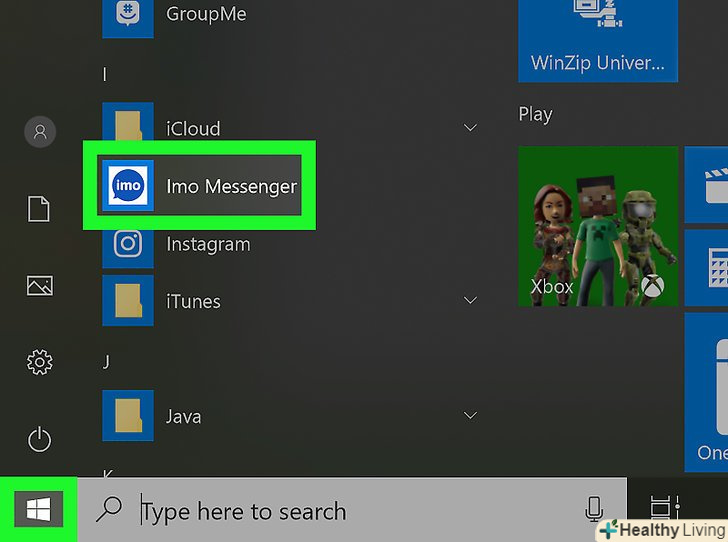728x542 pixels.
Task: Select the Instagram label
Action: (208, 244)
